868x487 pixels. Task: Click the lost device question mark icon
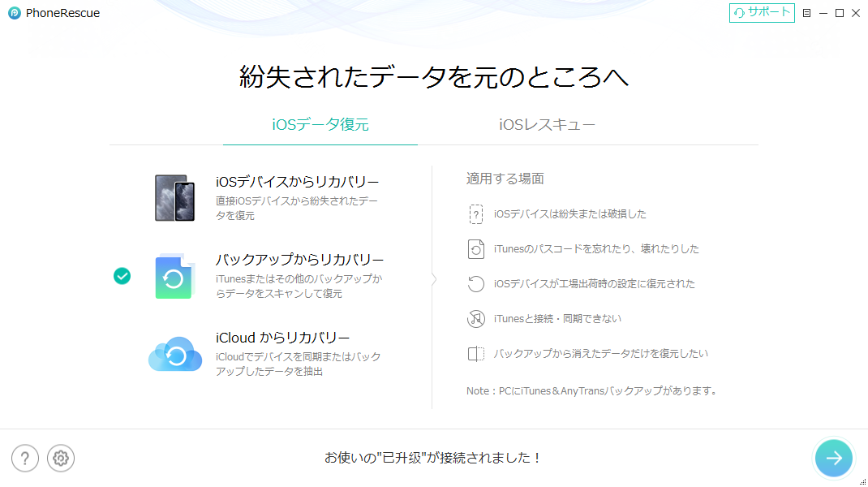coord(475,213)
